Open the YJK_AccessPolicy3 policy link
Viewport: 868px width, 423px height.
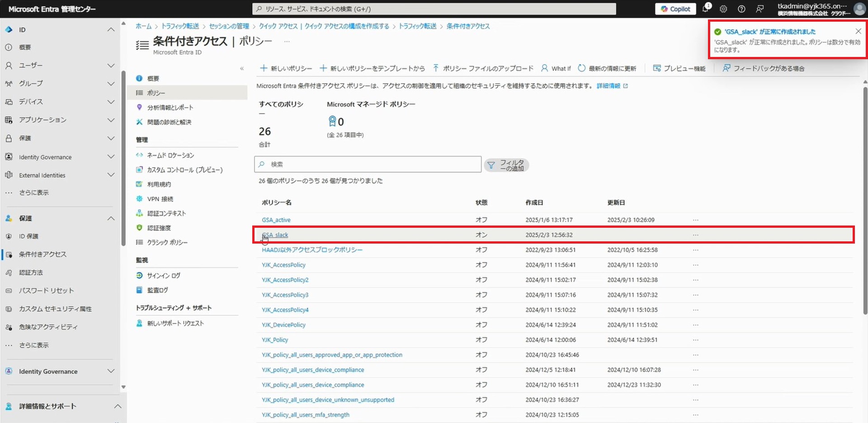pos(285,295)
